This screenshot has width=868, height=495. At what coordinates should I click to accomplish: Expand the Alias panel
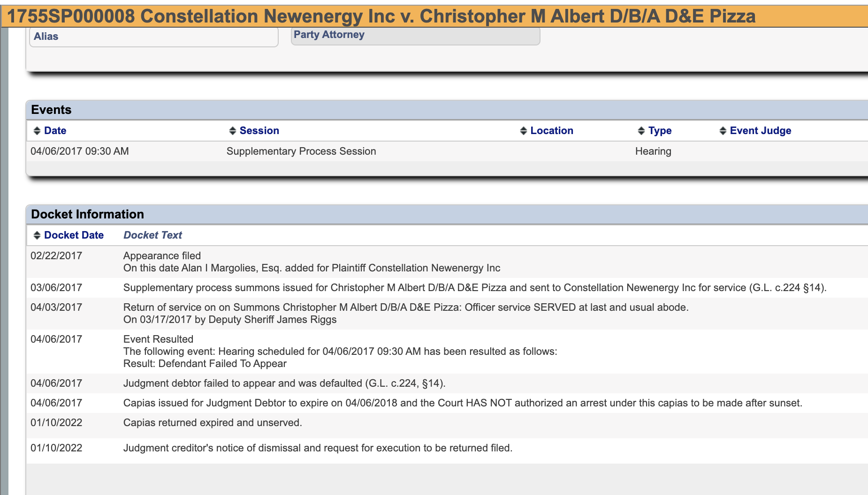[46, 37]
